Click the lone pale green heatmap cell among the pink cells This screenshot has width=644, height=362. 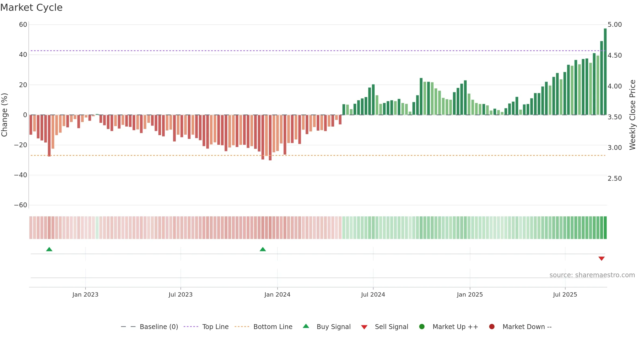pyautogui.click(x=97, y=228)
